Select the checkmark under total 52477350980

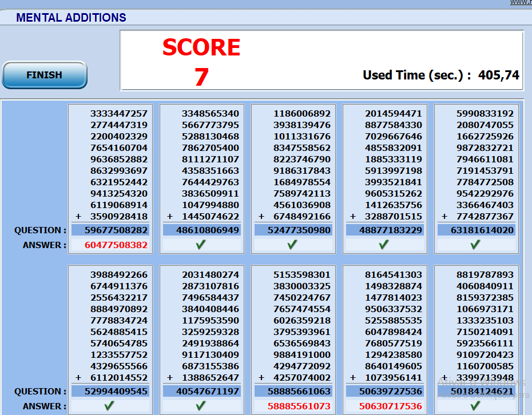pos(293,244)
